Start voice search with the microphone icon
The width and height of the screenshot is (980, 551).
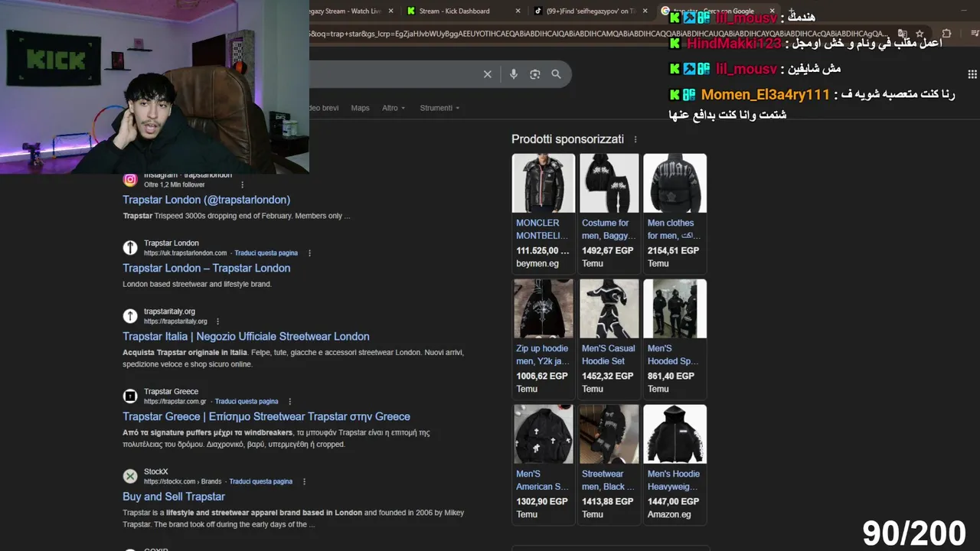pyautogui.click(x=513, y=74)
